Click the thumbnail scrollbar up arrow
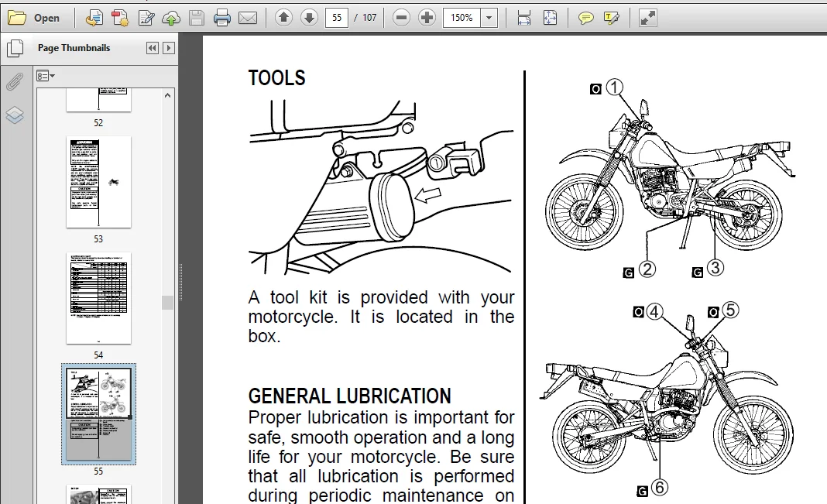The image size is (827, 504). click(x=168, y=95)
